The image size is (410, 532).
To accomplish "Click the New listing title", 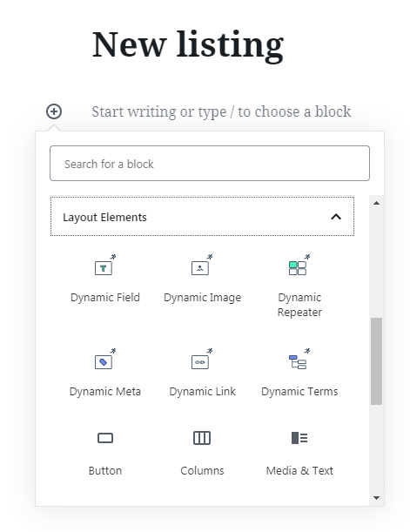I will click(x=188, y=45).
